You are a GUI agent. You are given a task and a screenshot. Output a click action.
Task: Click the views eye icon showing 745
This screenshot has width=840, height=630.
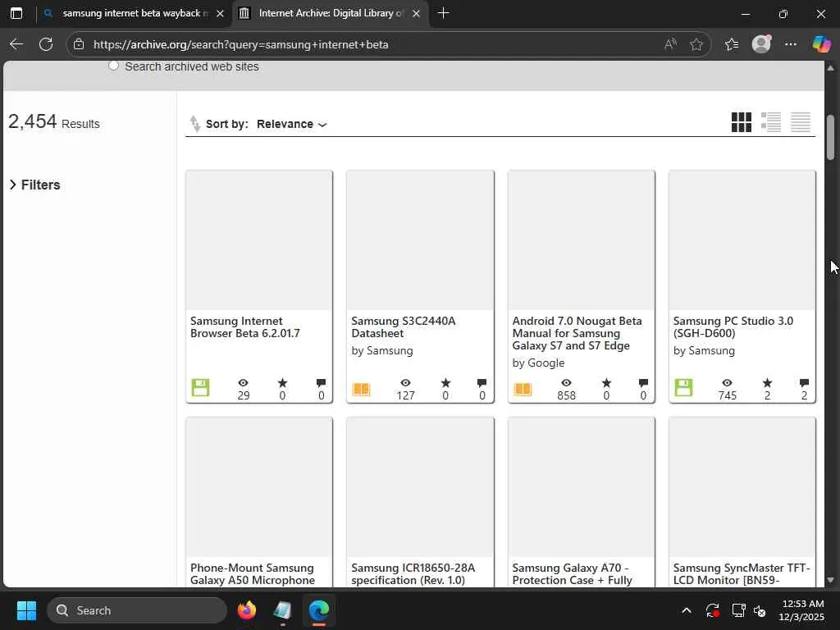[727, 382]
